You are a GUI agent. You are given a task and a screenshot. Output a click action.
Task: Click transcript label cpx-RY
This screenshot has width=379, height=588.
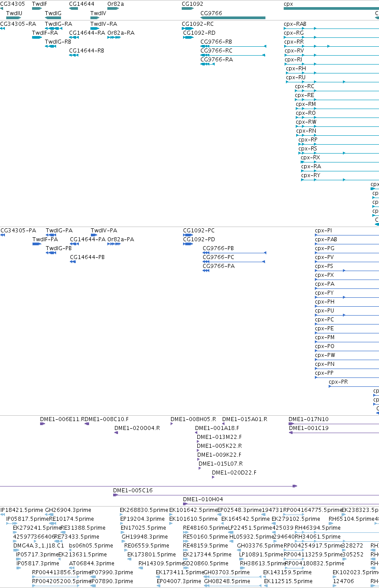tap(311, 175)
